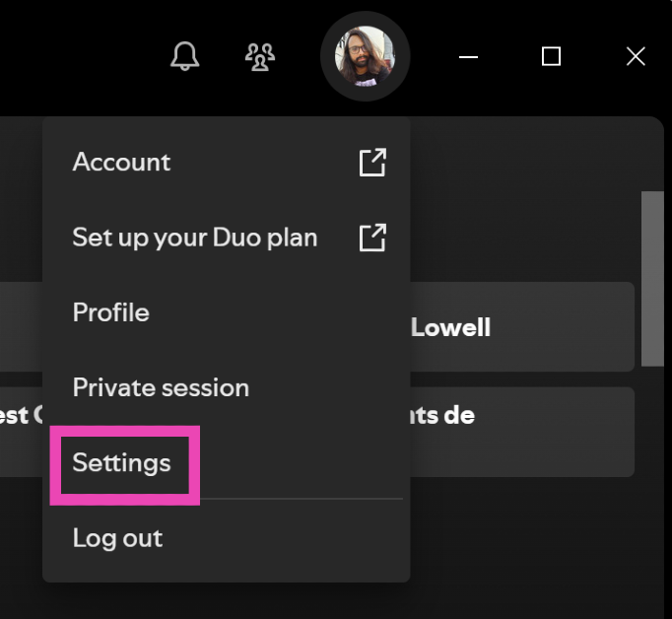Open Settings in the user menu
The width and height of the screenshot is (672, 619).
click(x=122, y=463)
